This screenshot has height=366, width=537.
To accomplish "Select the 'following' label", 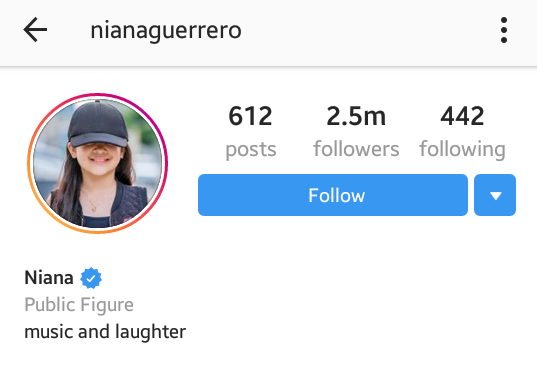I will click(x=462, y=150).
